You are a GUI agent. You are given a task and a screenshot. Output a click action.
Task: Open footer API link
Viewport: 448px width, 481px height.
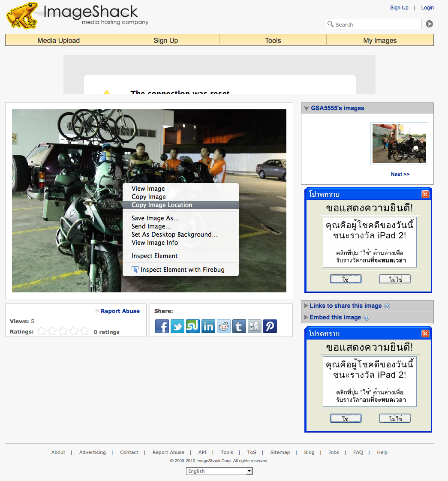[202, 452]
